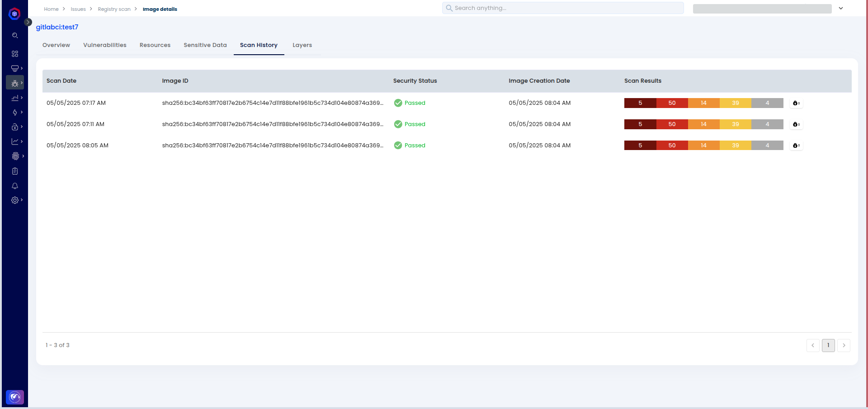Expand the settings gear submenu chevron
This screenshot has width=868, height=409.
click(x=22, y=200)
